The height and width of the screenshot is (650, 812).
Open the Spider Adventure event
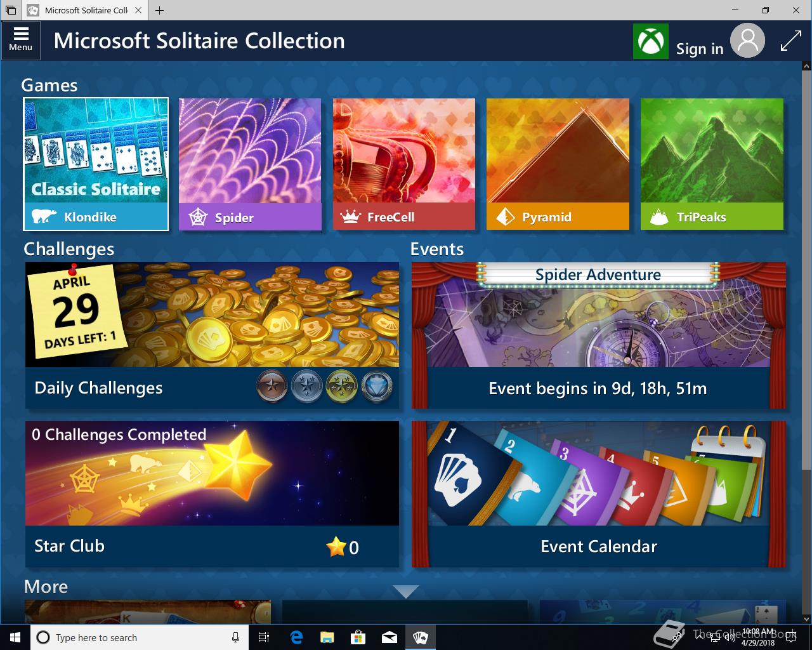pyautogui.click(x=599, y=335)
